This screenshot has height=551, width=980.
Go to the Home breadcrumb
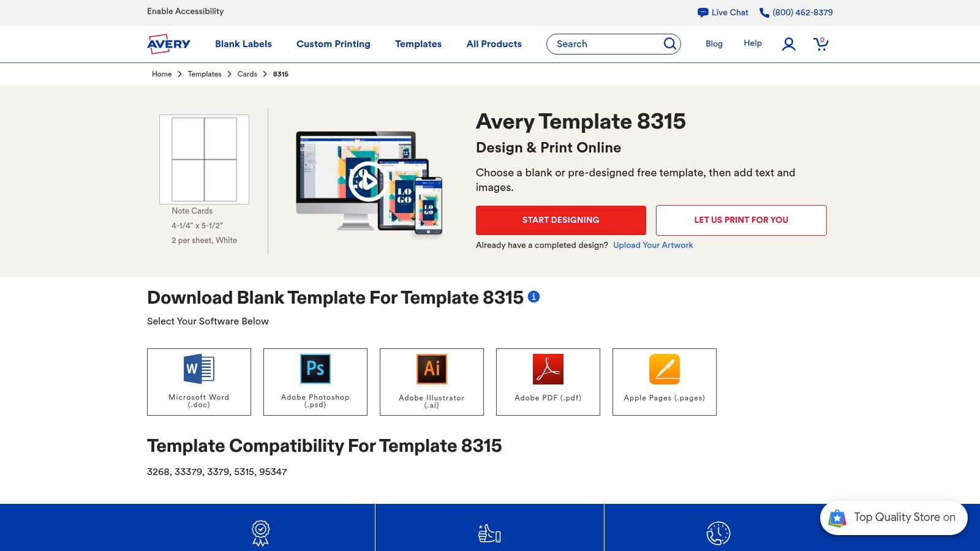(162, 74)
